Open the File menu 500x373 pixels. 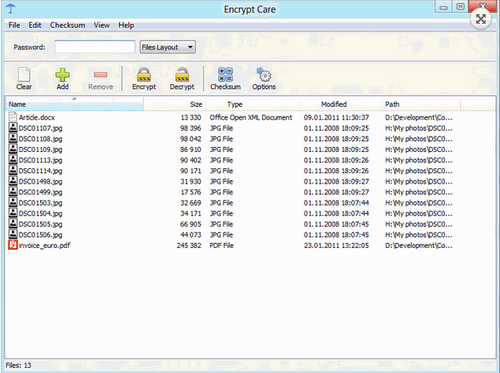click(14, 25)
